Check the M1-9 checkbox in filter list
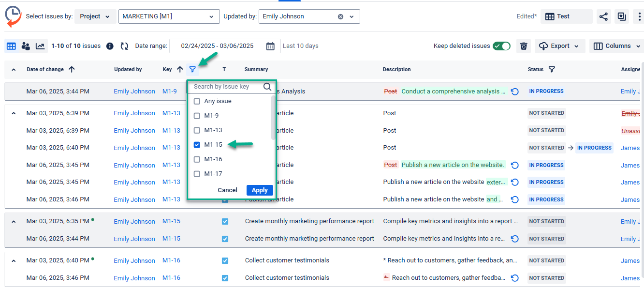The image size is (644, 290). [197, 116]
